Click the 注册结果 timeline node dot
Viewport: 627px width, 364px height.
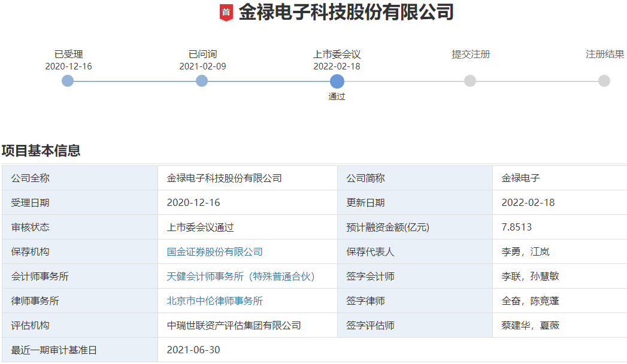(604, 81)
